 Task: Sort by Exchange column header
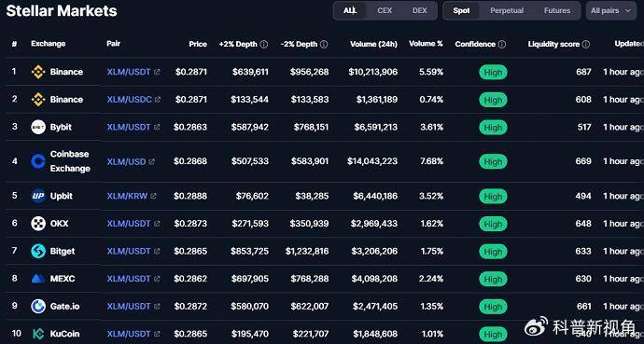pyautogui.click(x=48, y=44)
